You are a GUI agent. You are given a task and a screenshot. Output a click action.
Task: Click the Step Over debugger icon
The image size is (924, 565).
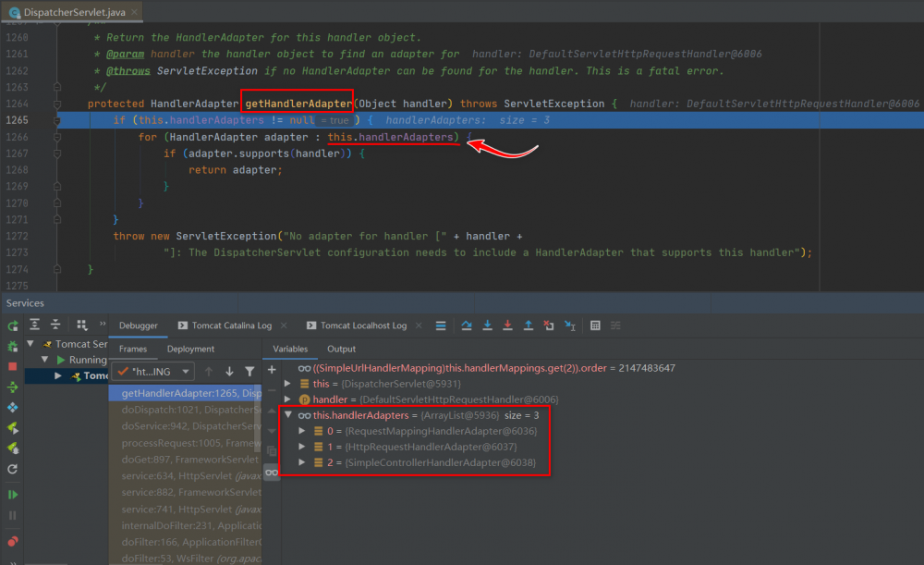pyautogui.click(x=467, y=325)
